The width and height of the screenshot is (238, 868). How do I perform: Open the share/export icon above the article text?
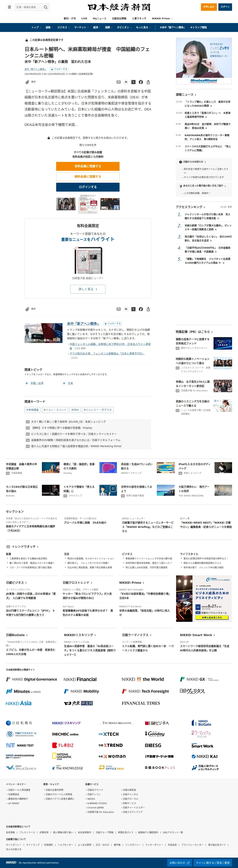click(148, 82)
